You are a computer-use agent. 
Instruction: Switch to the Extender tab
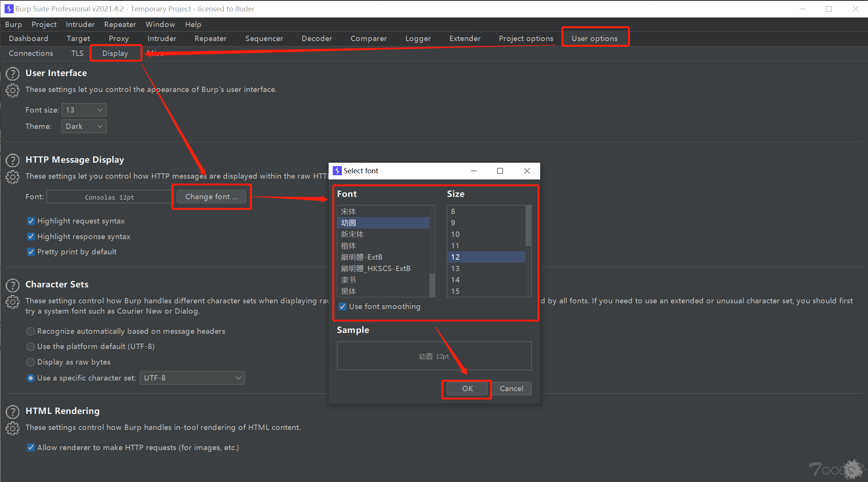pos(465,38)
